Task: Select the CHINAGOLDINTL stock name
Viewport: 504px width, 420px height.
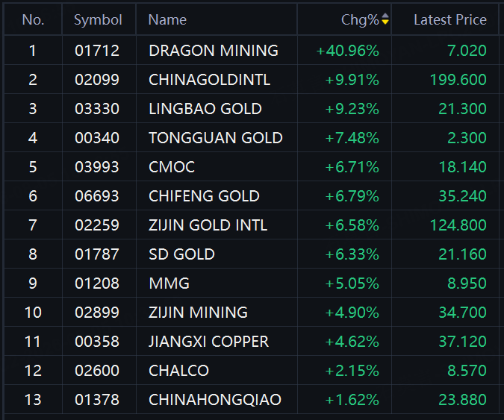Action: tap(209, 80)
